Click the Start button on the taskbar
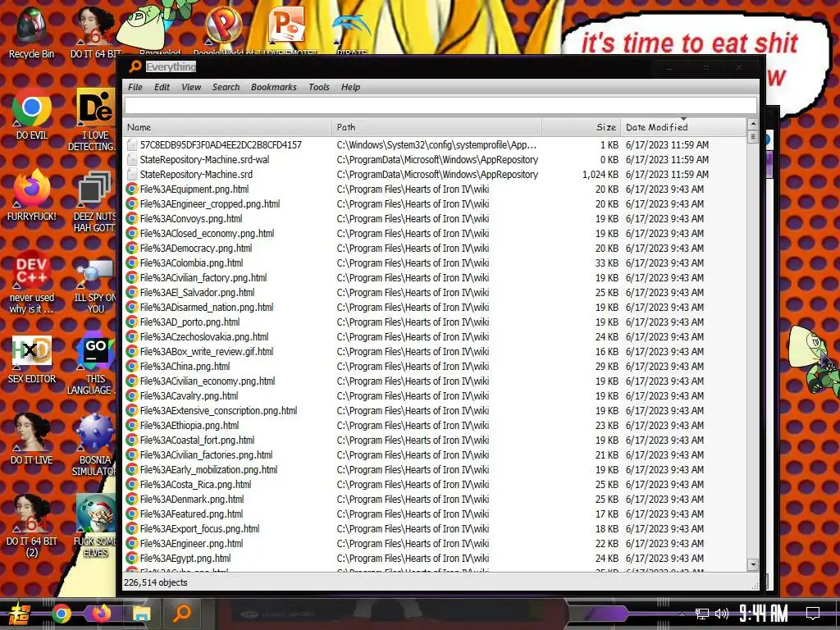This screenshot has height=630, width=840. click(20, 614)
